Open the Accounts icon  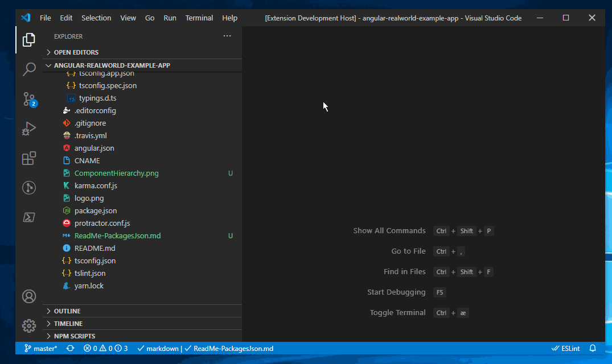pyautogui.click(x=29, y=296)
